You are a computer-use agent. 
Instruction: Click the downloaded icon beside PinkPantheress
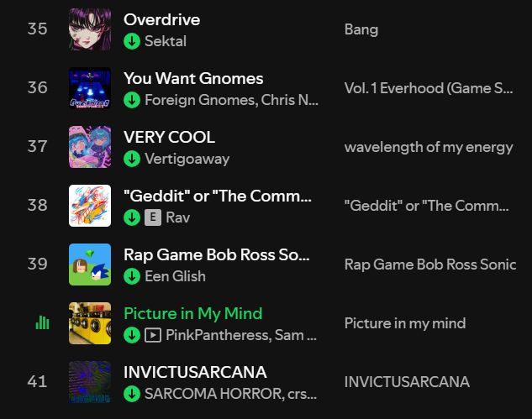pyautogui.click(x=132, y=335)
